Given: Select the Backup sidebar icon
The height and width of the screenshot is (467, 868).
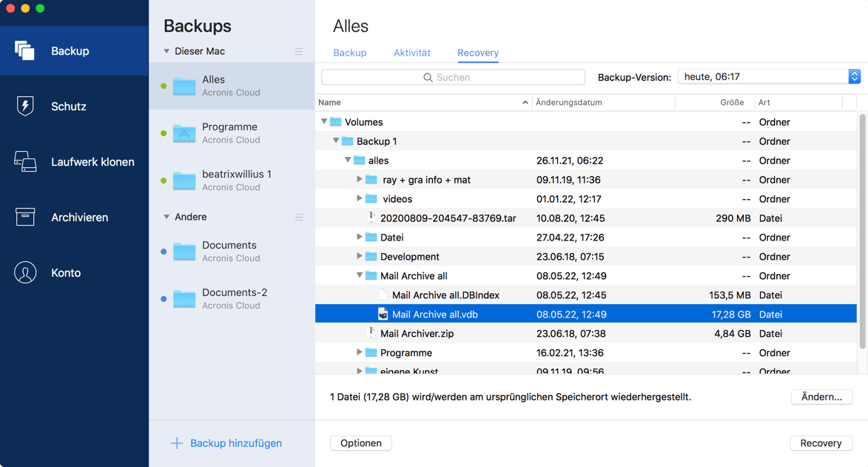Looking at the screenshot, I should (25, 50).
